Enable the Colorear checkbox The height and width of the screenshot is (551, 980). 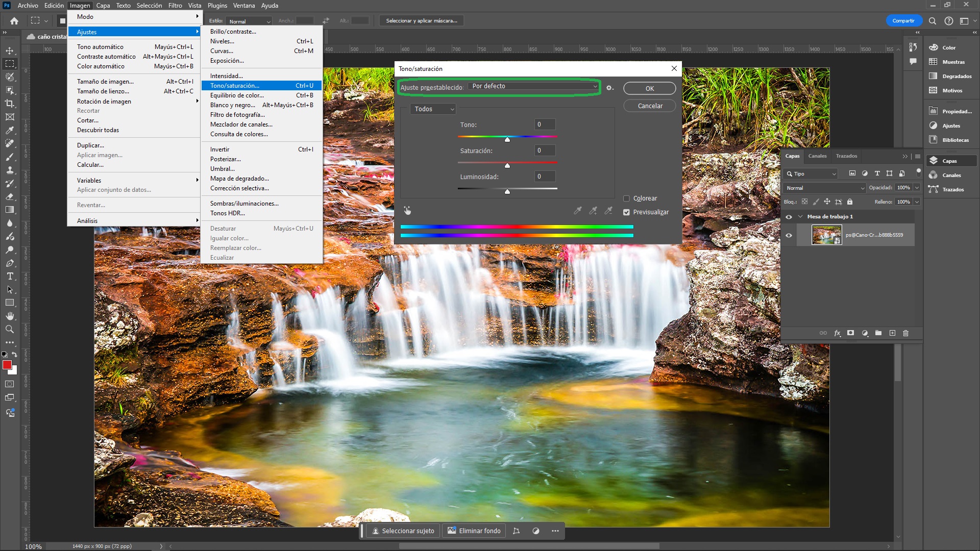[626, 198]
